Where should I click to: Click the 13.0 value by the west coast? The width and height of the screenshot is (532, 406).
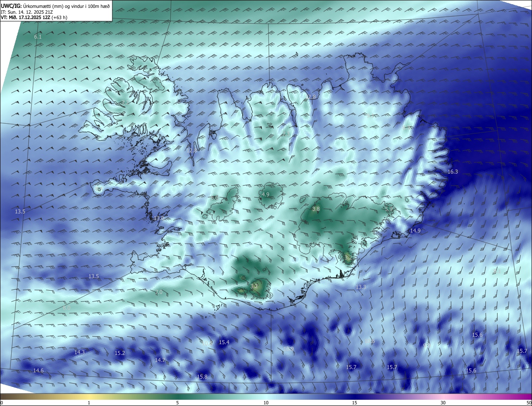coord(159,218)
